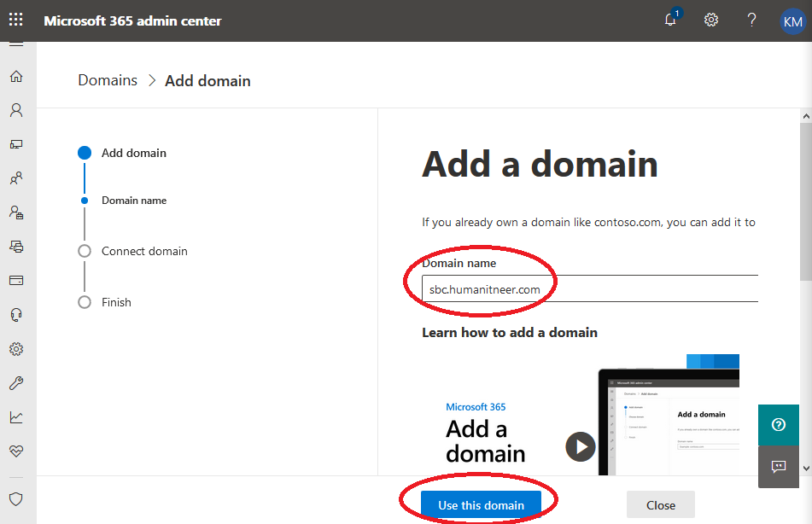Viewport: 812px width, 524px height.
Task: Open Security shield icon in sidebar
Action: [x=16, y=499]
